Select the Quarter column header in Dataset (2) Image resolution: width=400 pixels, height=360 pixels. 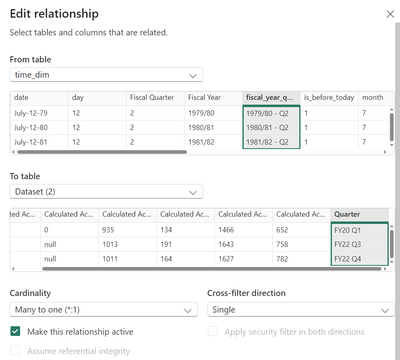point(359,214)
